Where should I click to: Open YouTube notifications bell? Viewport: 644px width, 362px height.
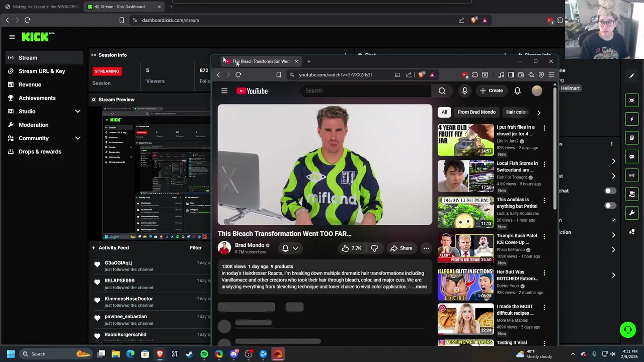(517, 91)
